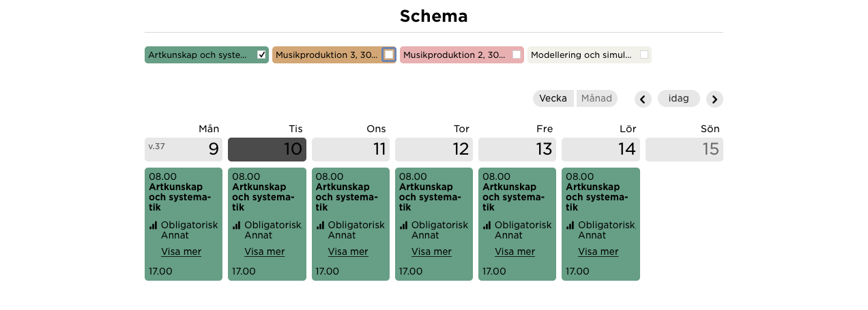This screenshot has height=310, width=868.
Task: Select the pink Musikproduktion 2 course tag
Action: click(x=462, y=55)
